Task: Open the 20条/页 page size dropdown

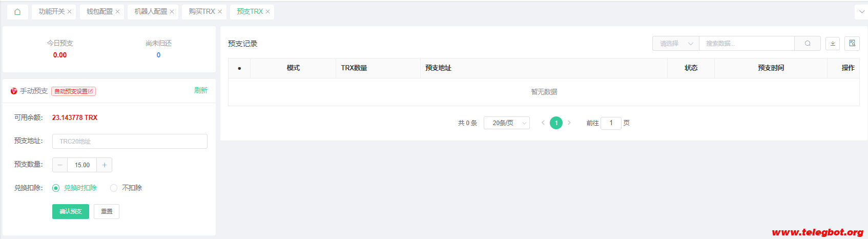Action: tap(506, 123)
